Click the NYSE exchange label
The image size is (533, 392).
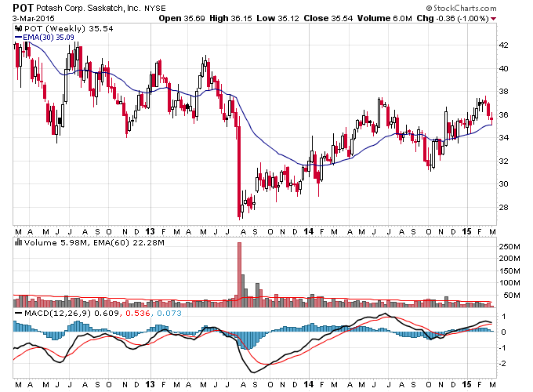(x=154, y=9)
